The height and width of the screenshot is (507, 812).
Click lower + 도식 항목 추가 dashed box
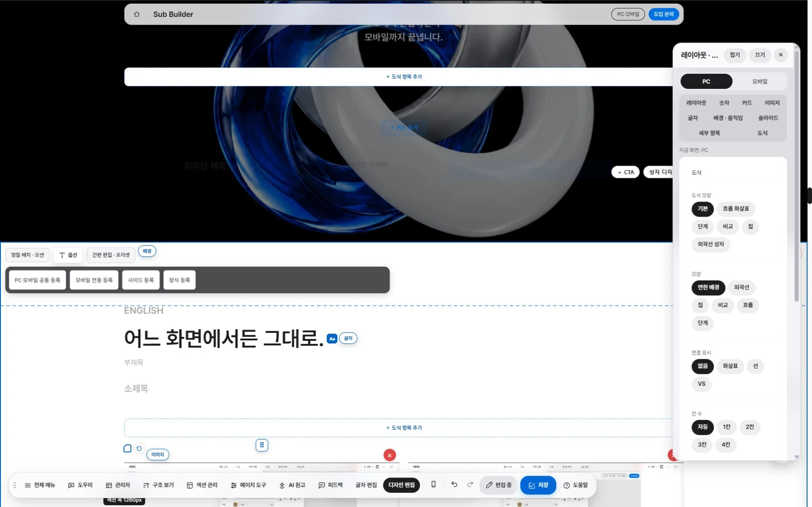coord(403,428)
